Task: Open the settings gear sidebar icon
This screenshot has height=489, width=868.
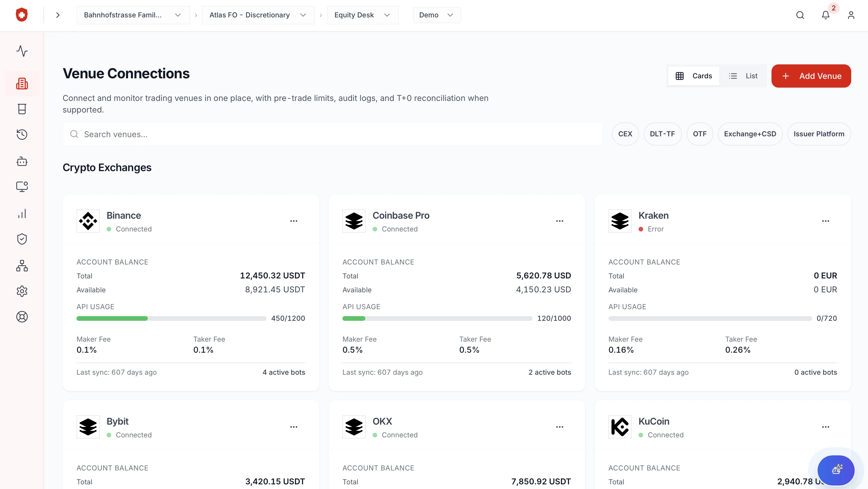Action: pyautogui.click(x=22, y=291)
